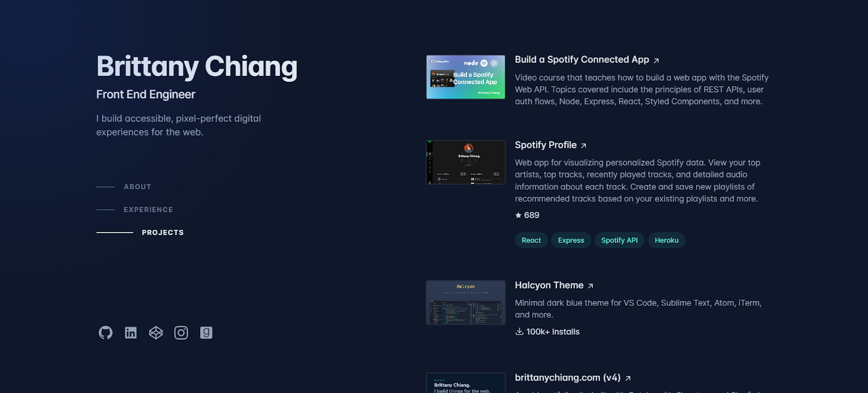Screen dimensions: 868x393
Task: Jump to the About section
Action: tap(137, 186)
